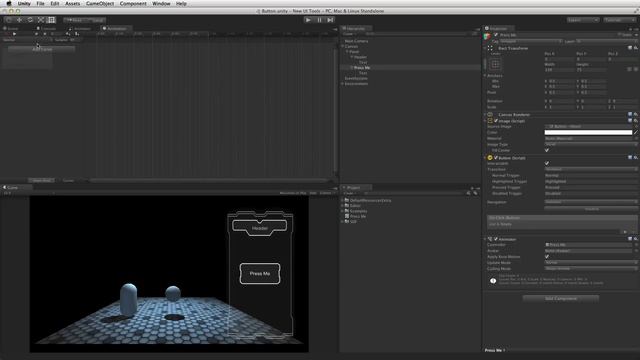Select the Rotate tool in toolbar

pos(30,20)
